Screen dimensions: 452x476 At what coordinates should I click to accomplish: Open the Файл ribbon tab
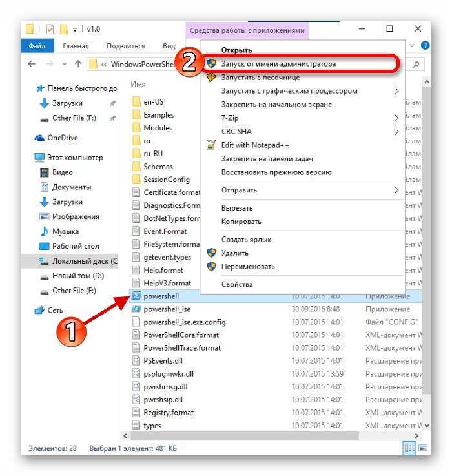point(37,46)
